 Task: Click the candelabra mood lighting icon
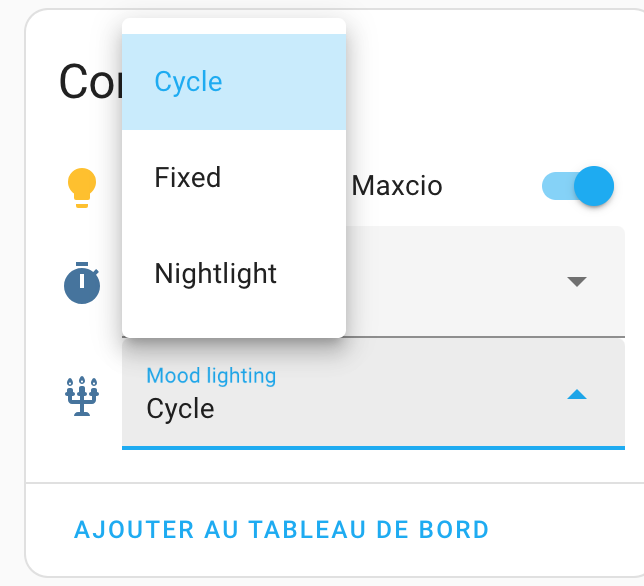point(82,396)
